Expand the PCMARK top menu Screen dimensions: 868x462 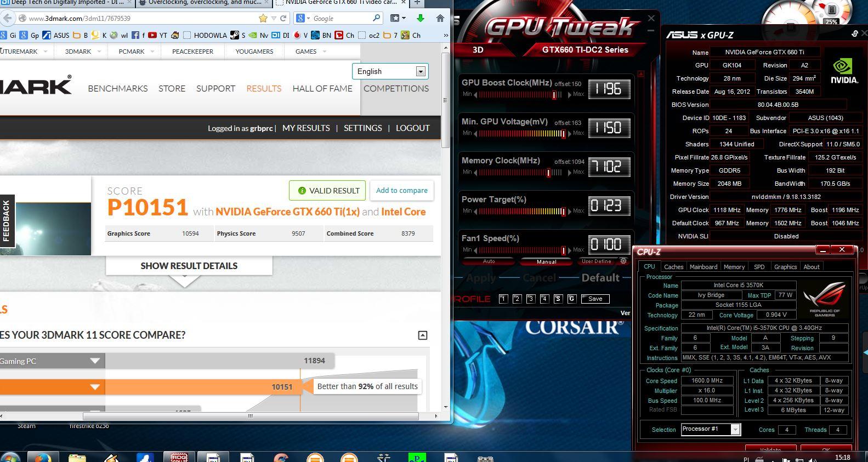click(x=152, y=52)
